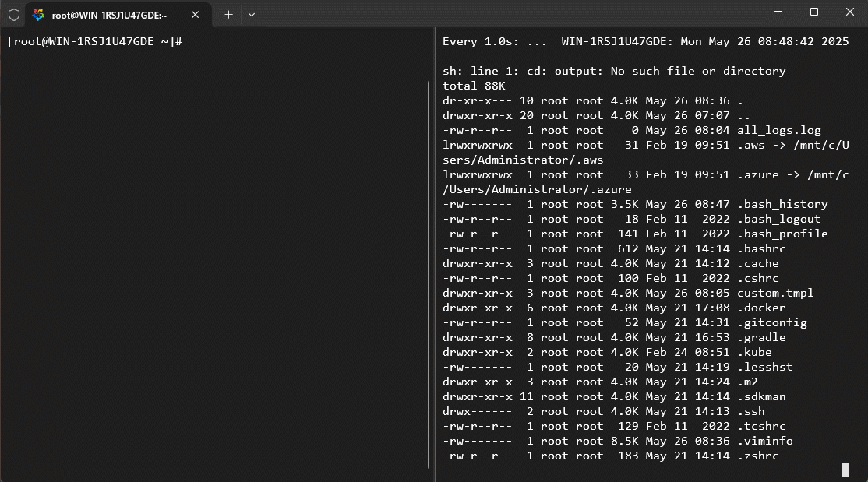Click the .ssh directory entry
The width and height of the screenshot is (868, 482).
point(750,412)
